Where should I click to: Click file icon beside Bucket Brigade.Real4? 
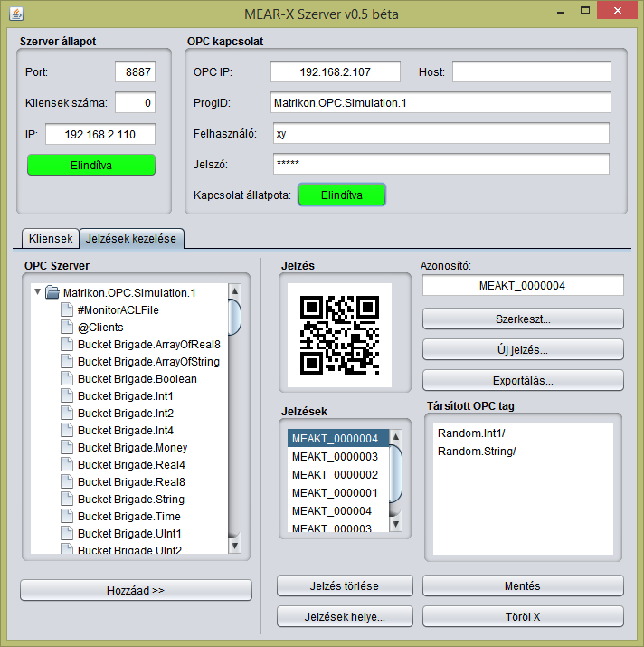click(x=67, y=464)
